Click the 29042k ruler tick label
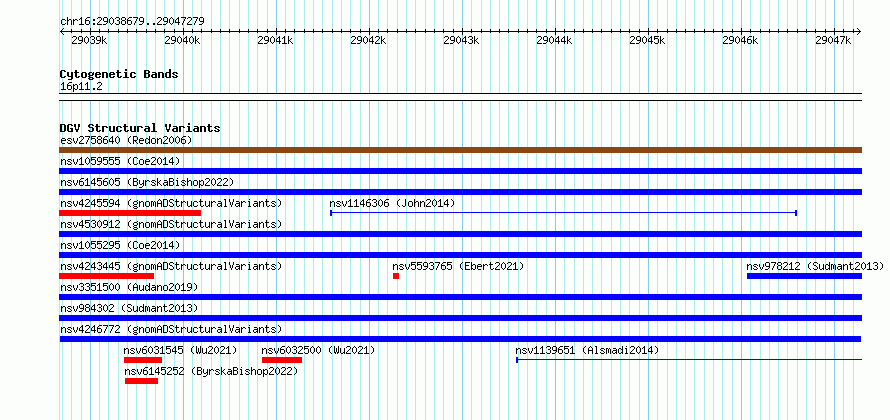 click(x=368, y=40)
